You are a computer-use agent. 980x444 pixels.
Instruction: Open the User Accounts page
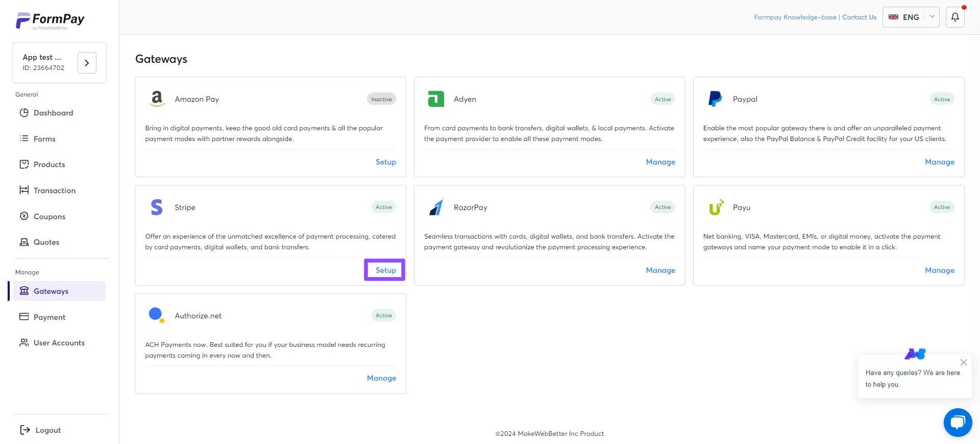tap(59, 343)
